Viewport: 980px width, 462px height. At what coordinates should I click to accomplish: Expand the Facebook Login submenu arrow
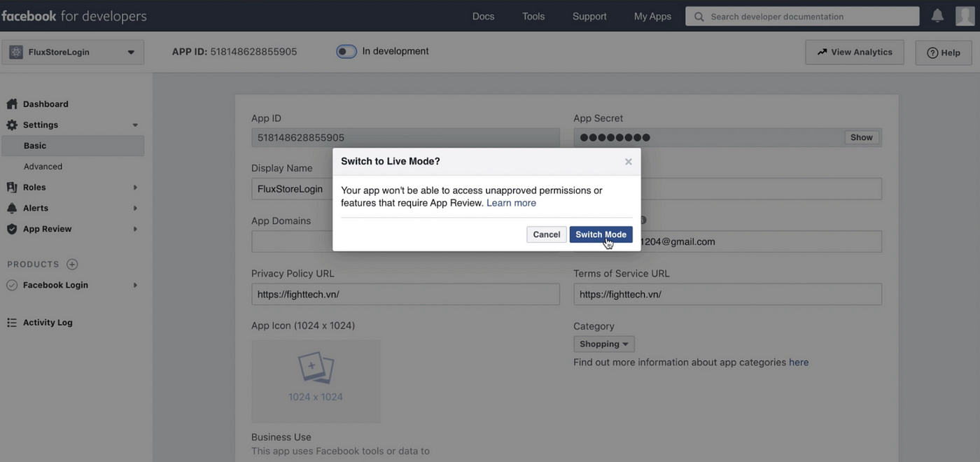(135, 286)
